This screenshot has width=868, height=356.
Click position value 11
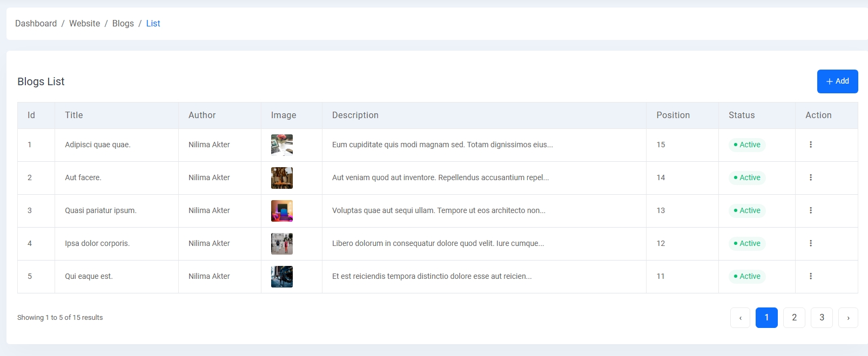(661, 276)
